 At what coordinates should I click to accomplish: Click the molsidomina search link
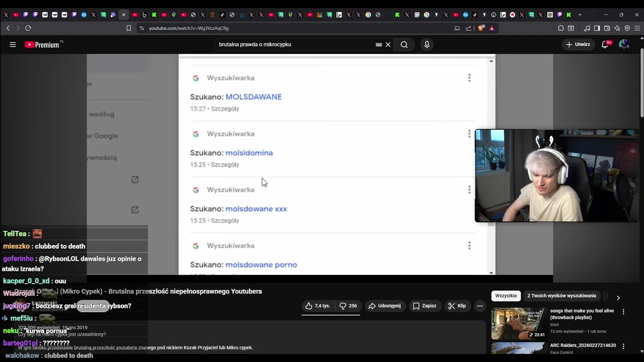[249, 153]
